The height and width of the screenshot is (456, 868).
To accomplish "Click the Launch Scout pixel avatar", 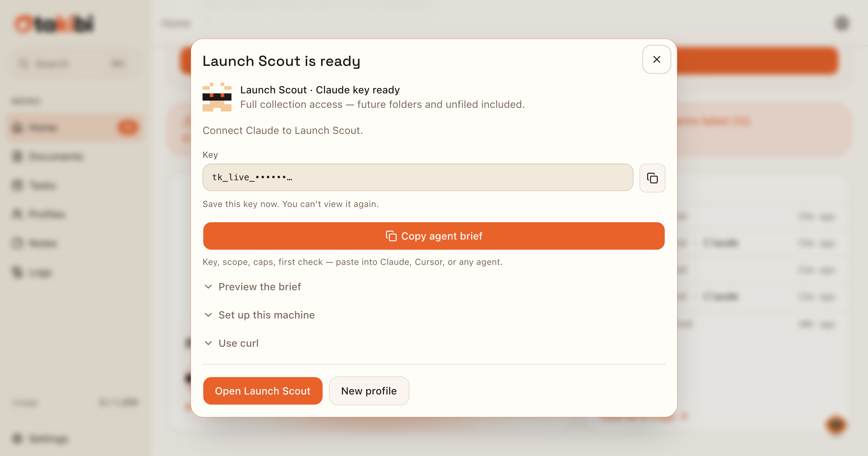I will click(217, 97).
